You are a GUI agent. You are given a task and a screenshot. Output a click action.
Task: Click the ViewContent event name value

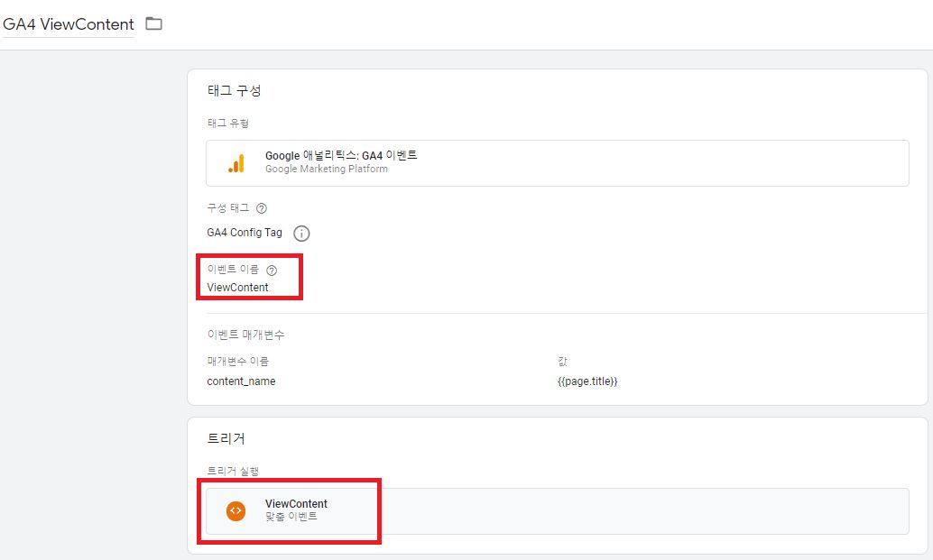click(x=237, y=287)
